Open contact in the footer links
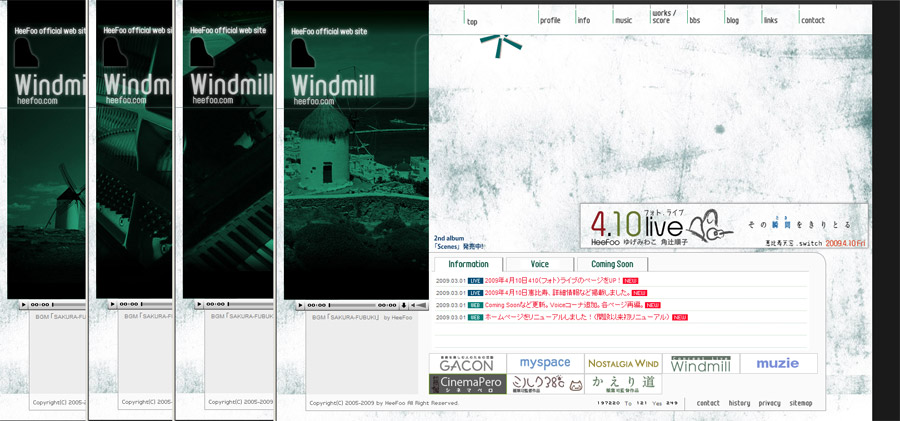Screen dimensions: 900x421 tap(708, 403)
